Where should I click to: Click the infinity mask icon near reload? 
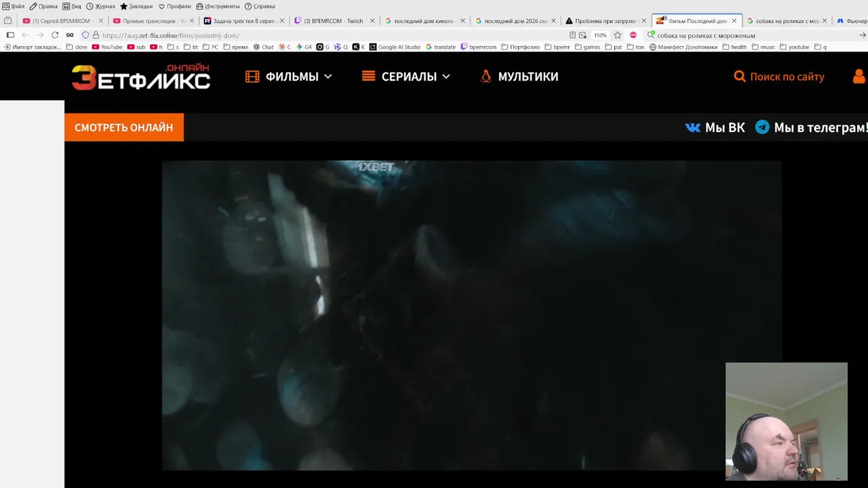(70, 35)
